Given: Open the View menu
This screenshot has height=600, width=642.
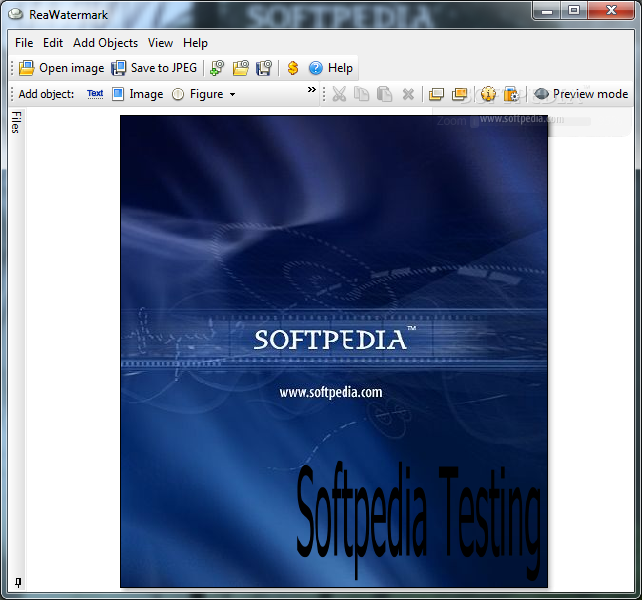Looking at the screenshot, I should (160, 43).
